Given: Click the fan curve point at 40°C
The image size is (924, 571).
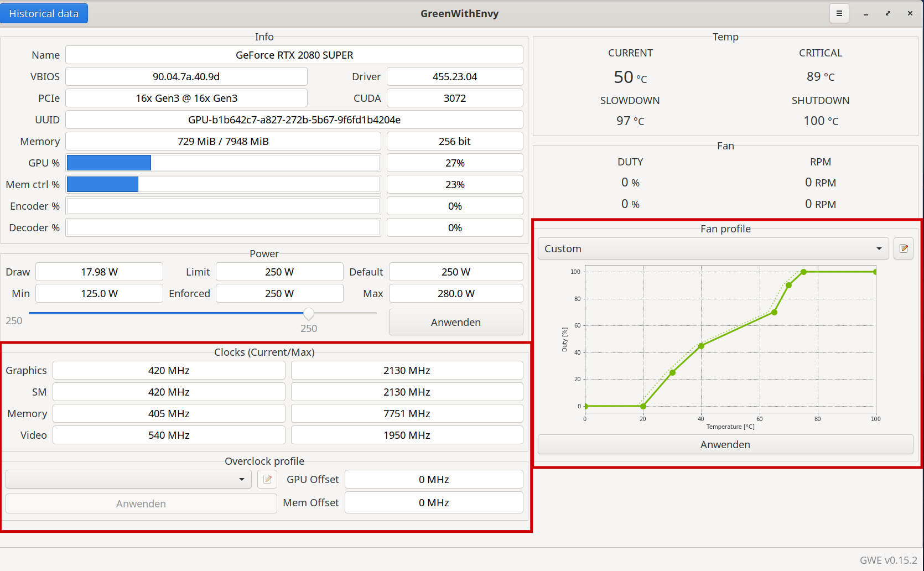Looking at the screenshot, I should point(701,346).
